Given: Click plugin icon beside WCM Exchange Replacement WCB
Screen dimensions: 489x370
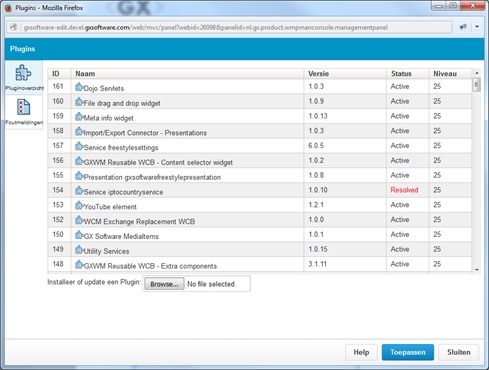Looking at the screenshot, I should [79, 220].
